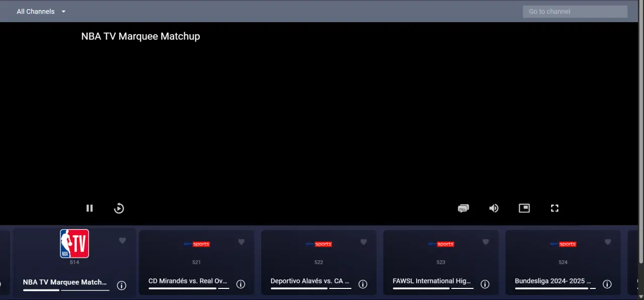The height and width of the screenshot is (300, 644).
Task: Click the Go to channel field
Action: pyautogui.click(x=575, y=12)
